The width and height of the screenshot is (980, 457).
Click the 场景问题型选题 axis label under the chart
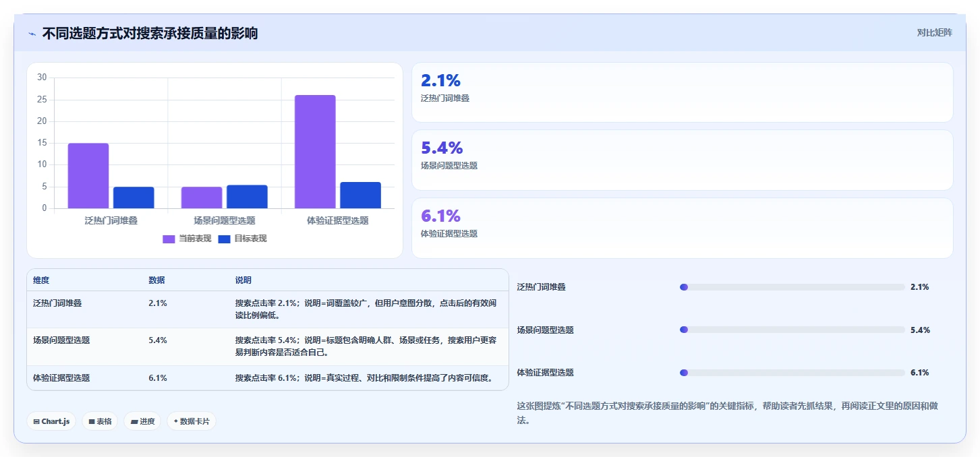pyautogui.click(x=225, y=220)
